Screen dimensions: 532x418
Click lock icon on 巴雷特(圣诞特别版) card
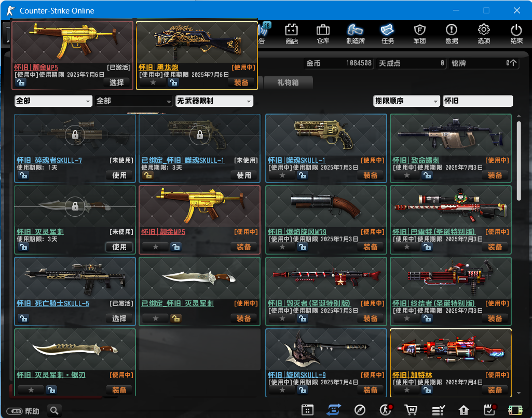coord(427,247)
